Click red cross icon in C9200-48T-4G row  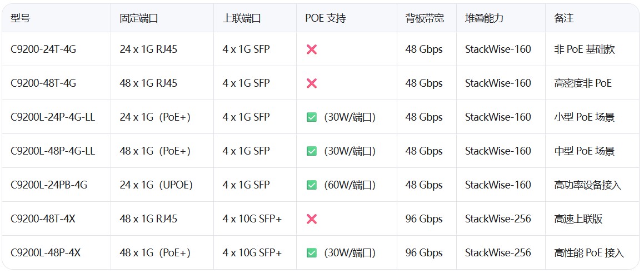[x=312, y=83]
